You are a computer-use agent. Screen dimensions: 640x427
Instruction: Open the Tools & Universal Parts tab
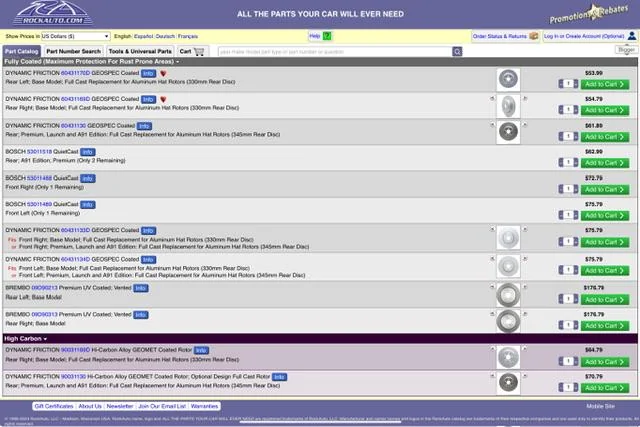(x=140, y=51)
